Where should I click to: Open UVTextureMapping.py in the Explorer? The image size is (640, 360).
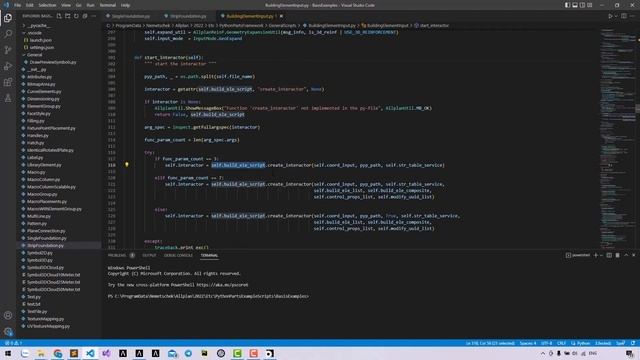(x=48, y=326)
